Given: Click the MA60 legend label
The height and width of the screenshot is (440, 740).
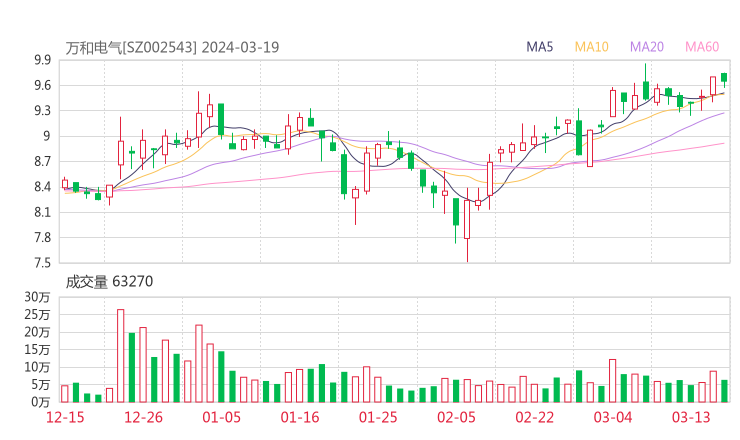Looking at the screenshot, I should click(x=702, y=47).
